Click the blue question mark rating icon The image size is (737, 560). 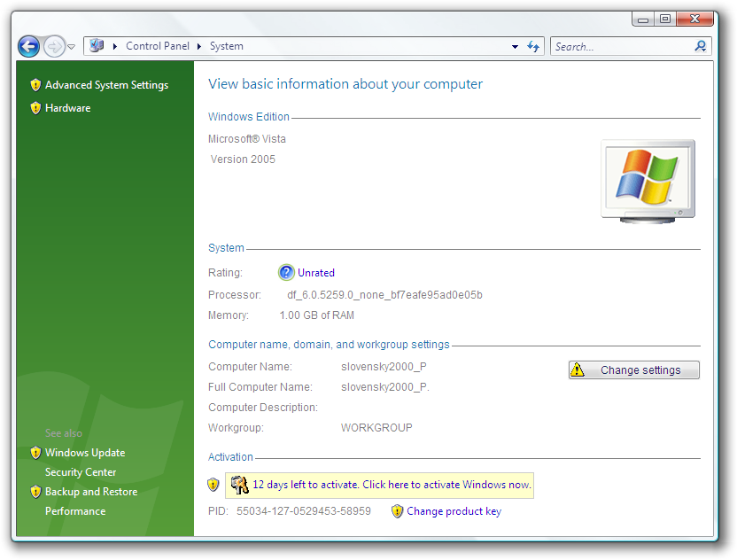[x=286, y=273]
